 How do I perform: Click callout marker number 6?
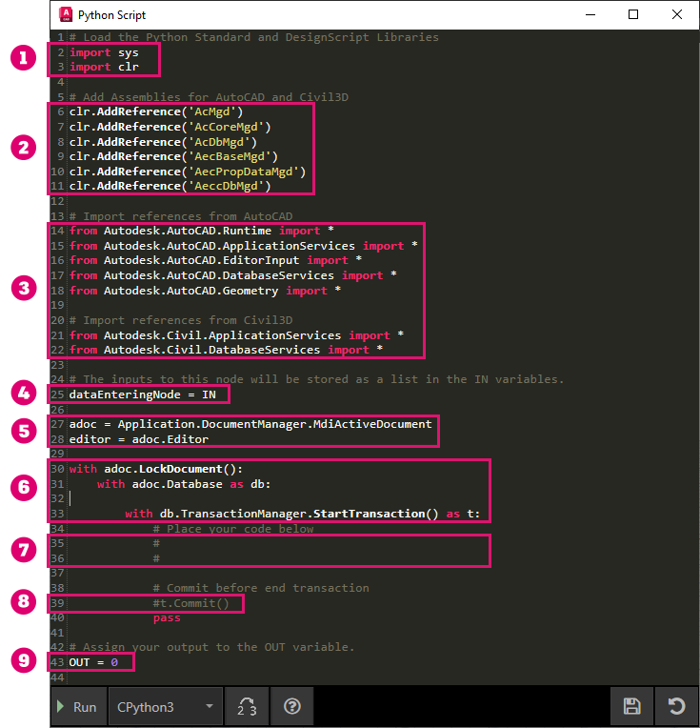pos(23,486)
